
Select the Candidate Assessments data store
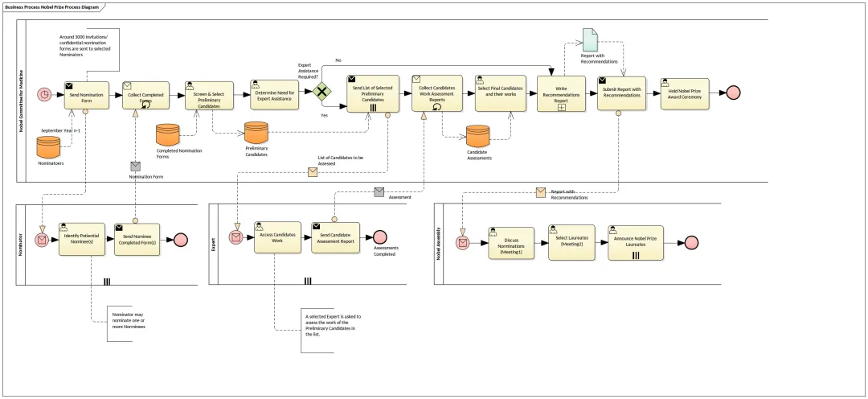pyautogui.click(x=477, y=136)
